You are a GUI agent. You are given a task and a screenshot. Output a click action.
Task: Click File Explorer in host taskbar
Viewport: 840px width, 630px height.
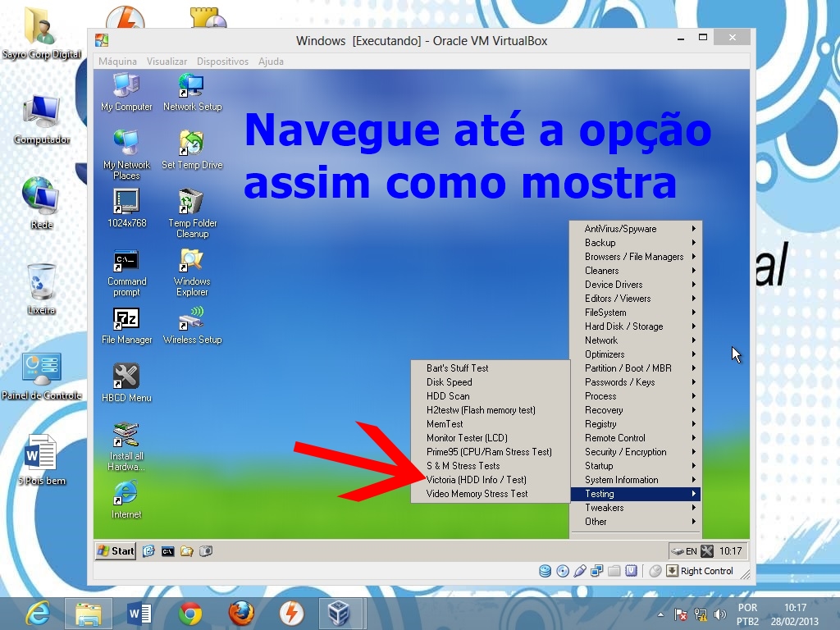click(89, 614)
